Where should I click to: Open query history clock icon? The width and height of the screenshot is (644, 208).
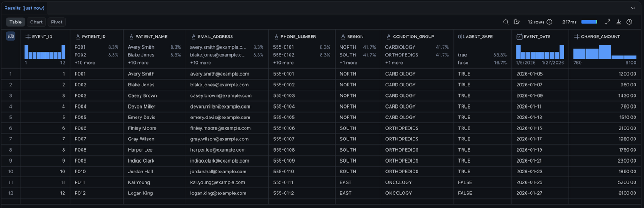630,22
